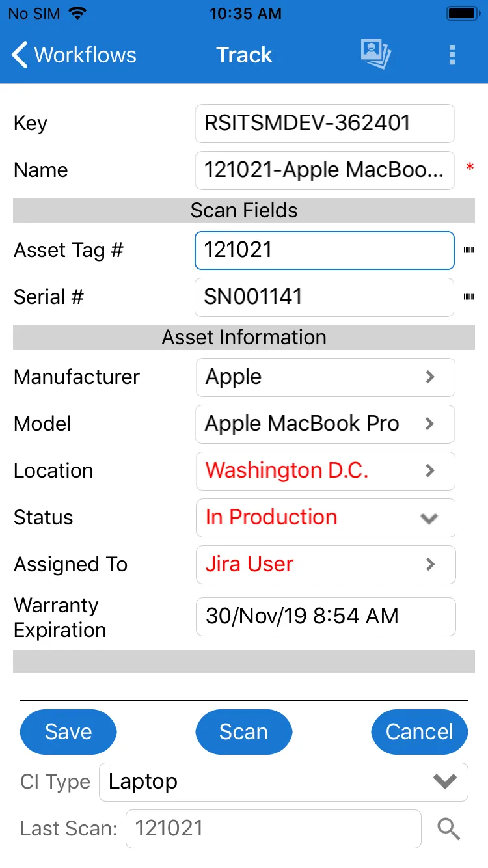Select the Serial # field SN001141

coord(325,297)
